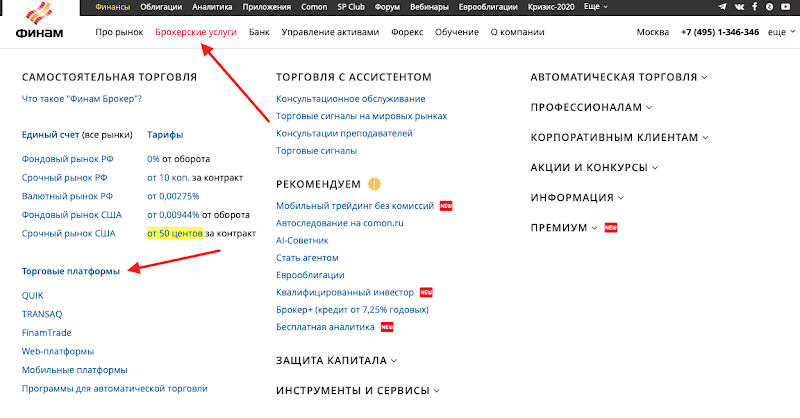Expand Премиум section
Viewport: 800px width, 418px height.
[564, 228]
